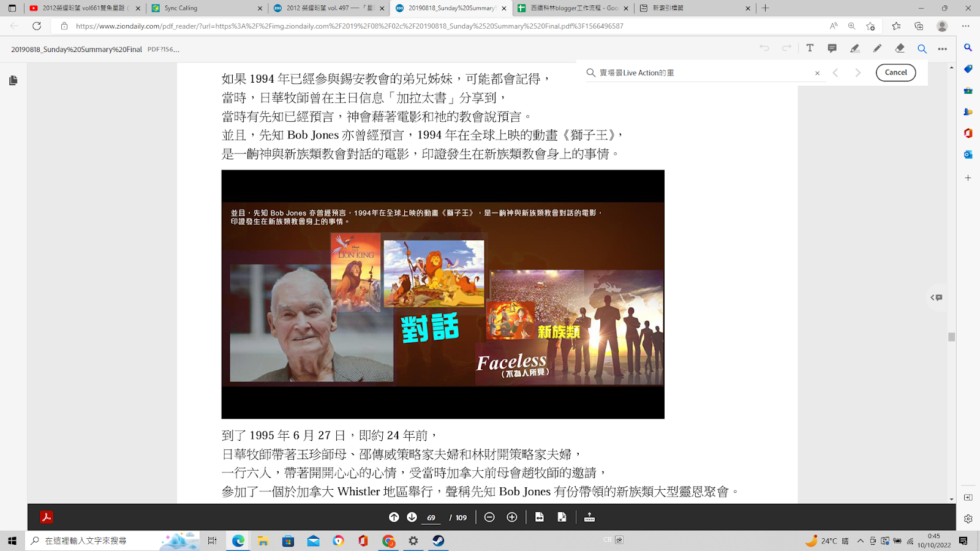This screenshot has width=980, height=551.
Task: Go to previous search result
Action: (x=835, y=73)
